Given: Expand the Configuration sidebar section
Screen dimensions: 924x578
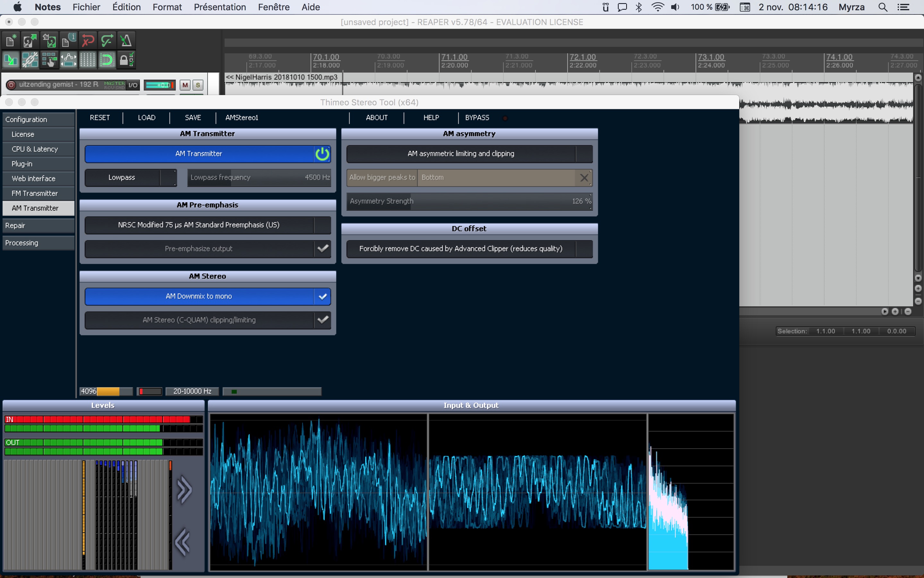Looking at the screenshot, I should coord(38,119).
